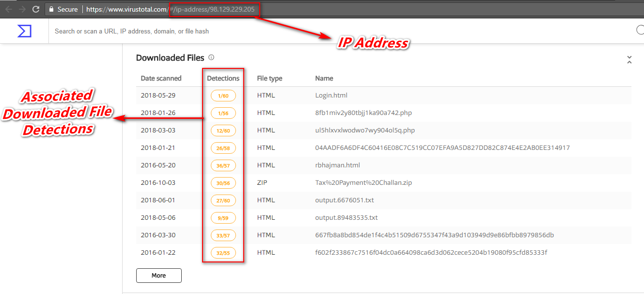The image size is (644, 294).
Task: Open output.89483535.txt entry
Action: (346, 218)
